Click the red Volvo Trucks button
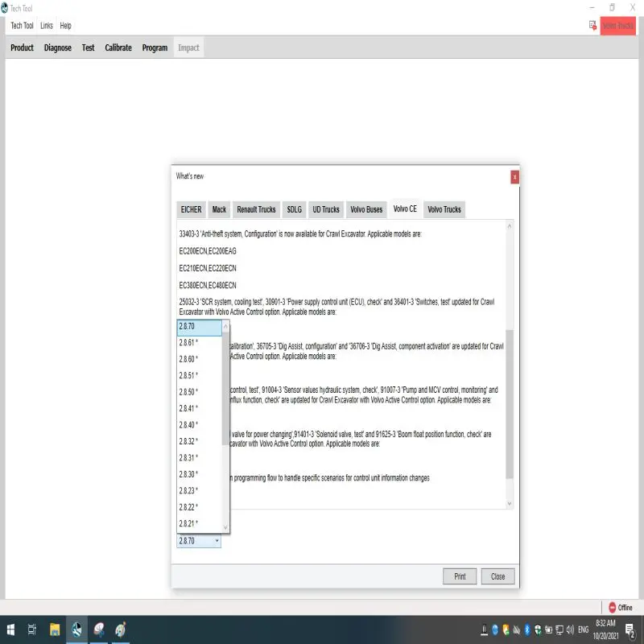 click(617, 26)
